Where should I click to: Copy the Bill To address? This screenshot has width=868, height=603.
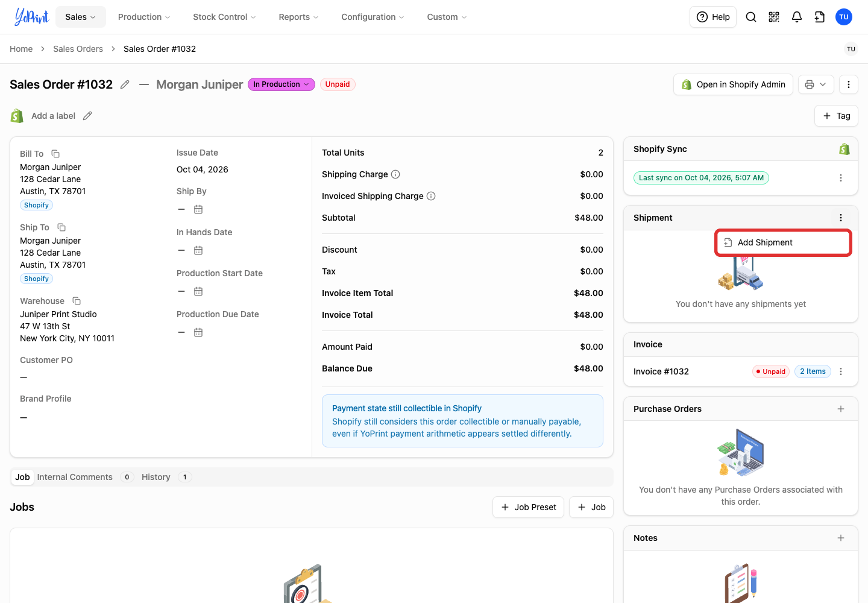tap(55, 154)
